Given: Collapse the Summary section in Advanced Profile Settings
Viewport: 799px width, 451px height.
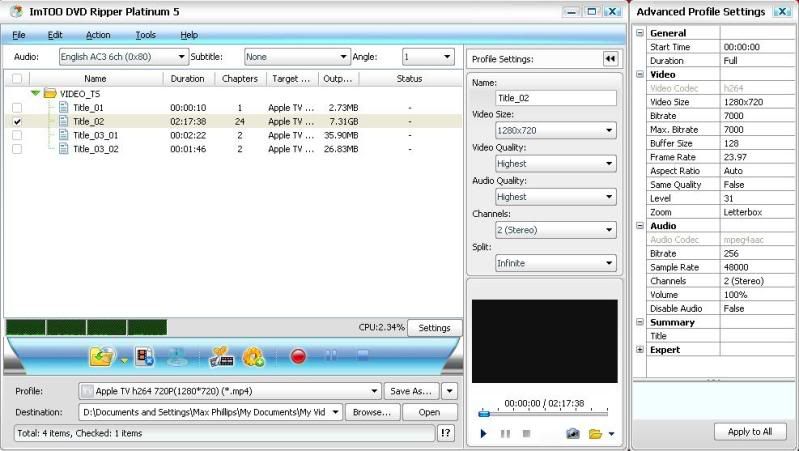Looking at the screenshot, I should click(640, 322).
